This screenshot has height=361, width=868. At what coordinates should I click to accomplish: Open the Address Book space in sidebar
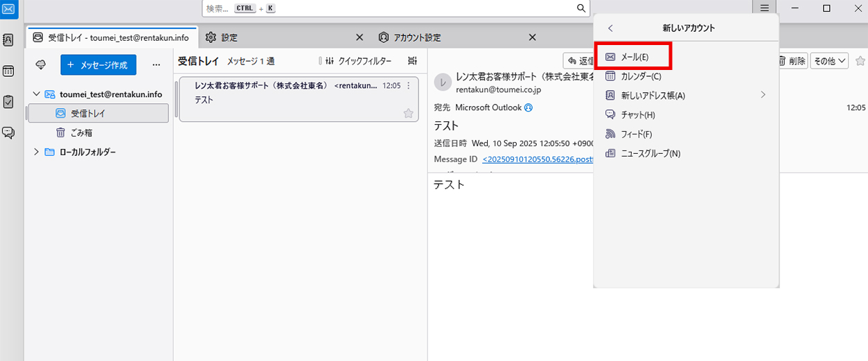click(x=8, y=39)
